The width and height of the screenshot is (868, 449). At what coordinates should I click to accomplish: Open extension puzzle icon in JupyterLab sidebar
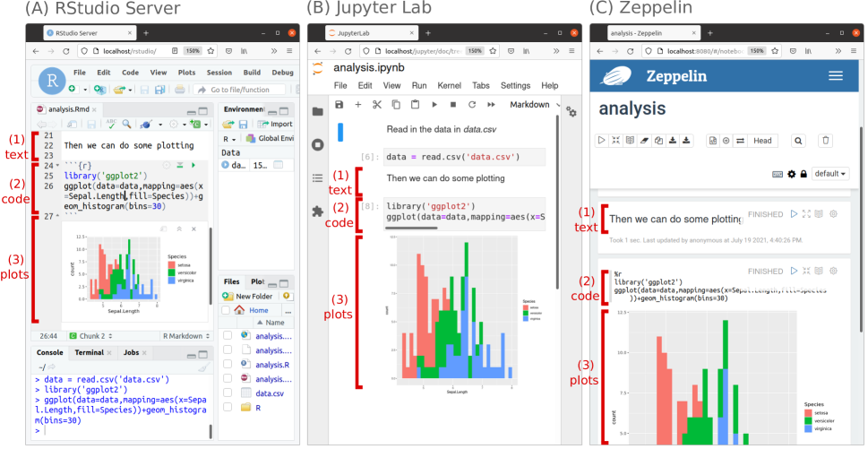coord(318,211)
